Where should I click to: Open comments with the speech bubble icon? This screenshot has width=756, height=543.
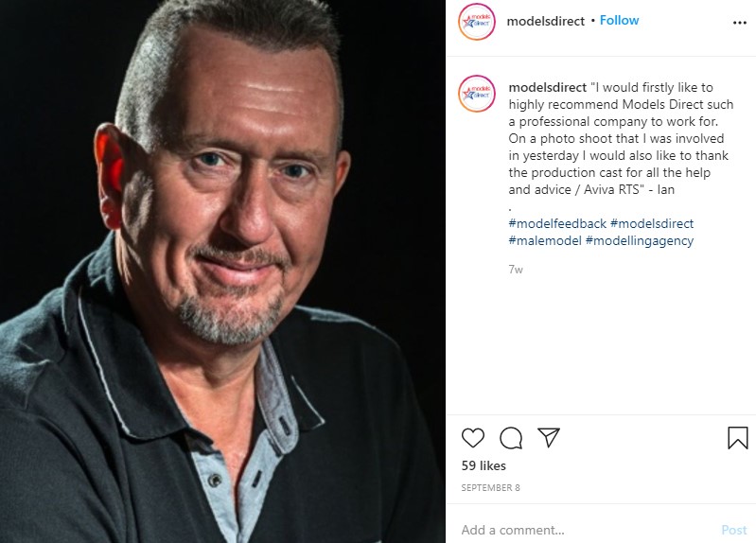[x=511, y=438]
